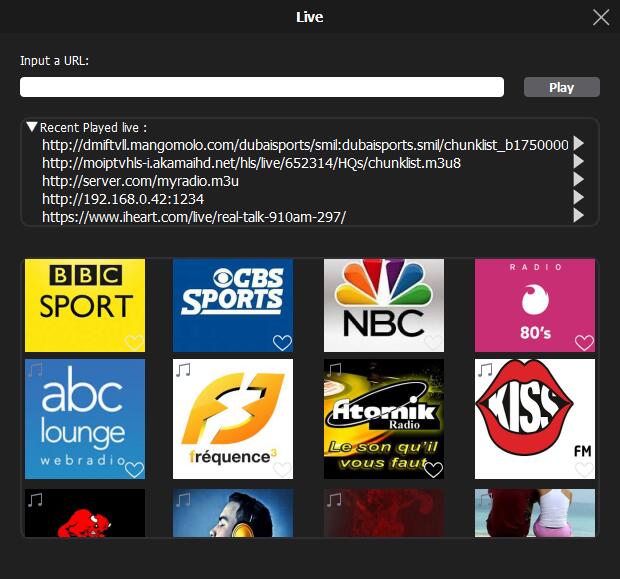Select the dmiftvll.mangomolo.com dubaisports URL
620x579 pixels.
(305, 145)
